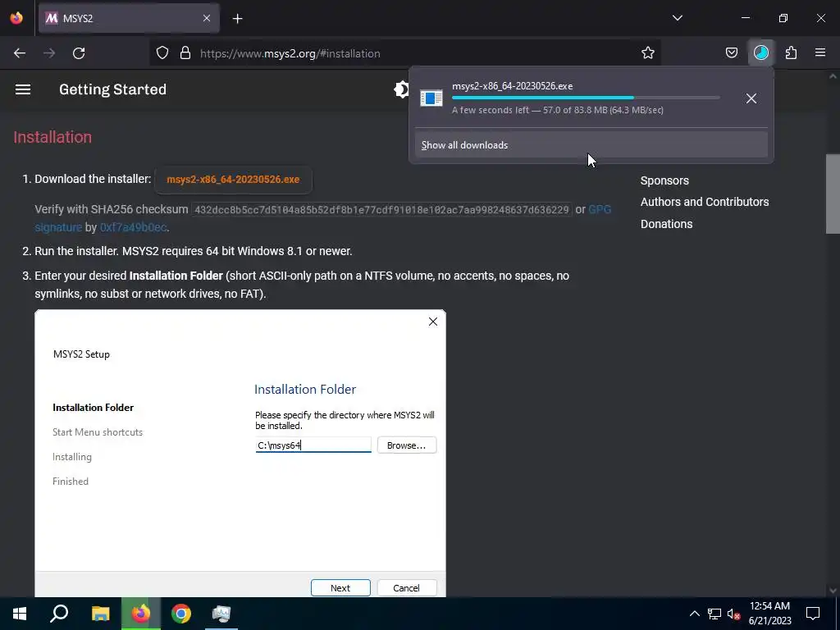Open the site hamburger navigation menu

(x=22, y=89)
